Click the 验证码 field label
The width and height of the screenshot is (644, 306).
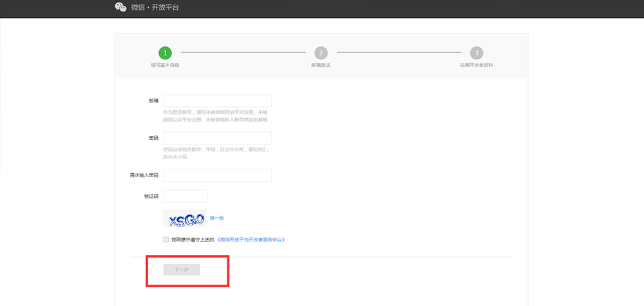(151, 196)
